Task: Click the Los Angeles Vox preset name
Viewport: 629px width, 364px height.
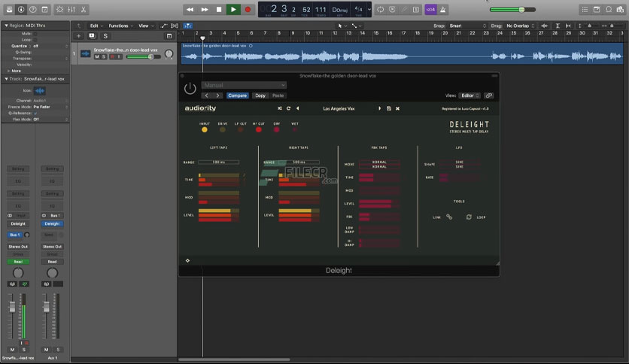Action: pos(339,108)
